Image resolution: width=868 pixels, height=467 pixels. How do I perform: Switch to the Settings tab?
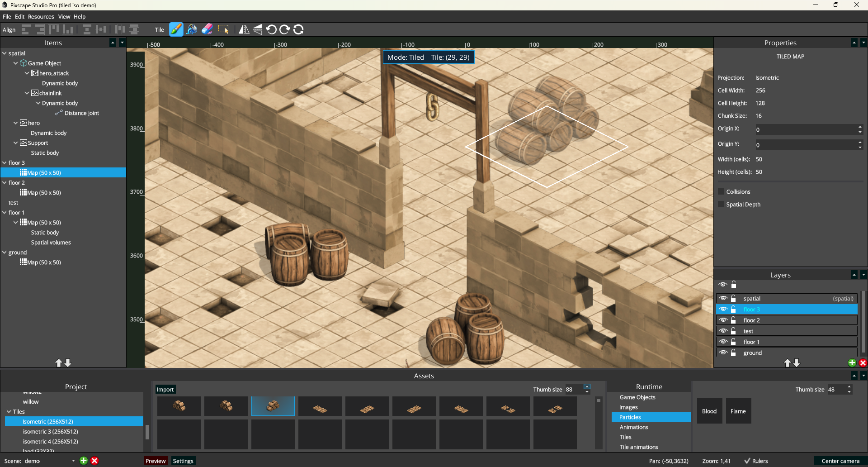183,461
